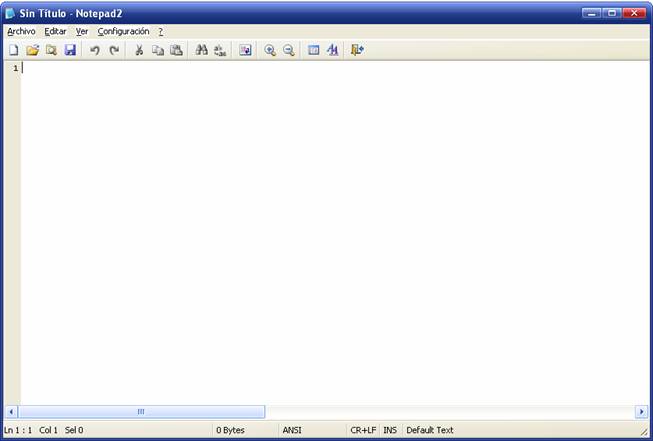This screenshot has height=441, width=653.
Task: Click the Redo arrow icon
Action: (114, 50)
